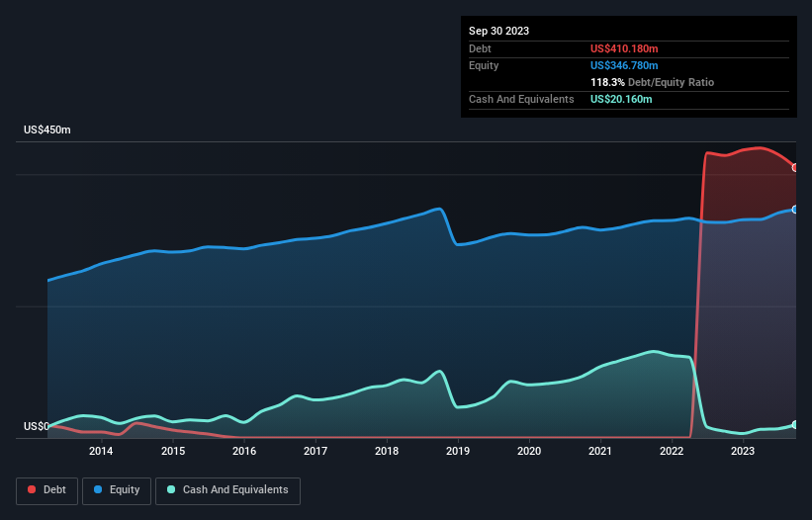Click the blue Equity endpoint marker on chart
Screen dimensions: 812x520
pos(795,210)
